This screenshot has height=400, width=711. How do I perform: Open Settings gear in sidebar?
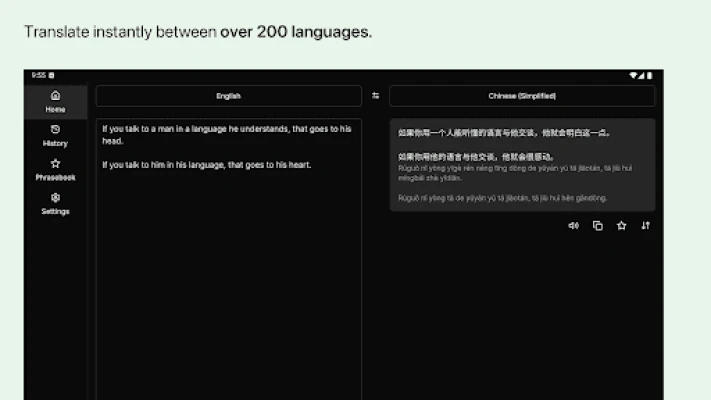tap(55, 198)
